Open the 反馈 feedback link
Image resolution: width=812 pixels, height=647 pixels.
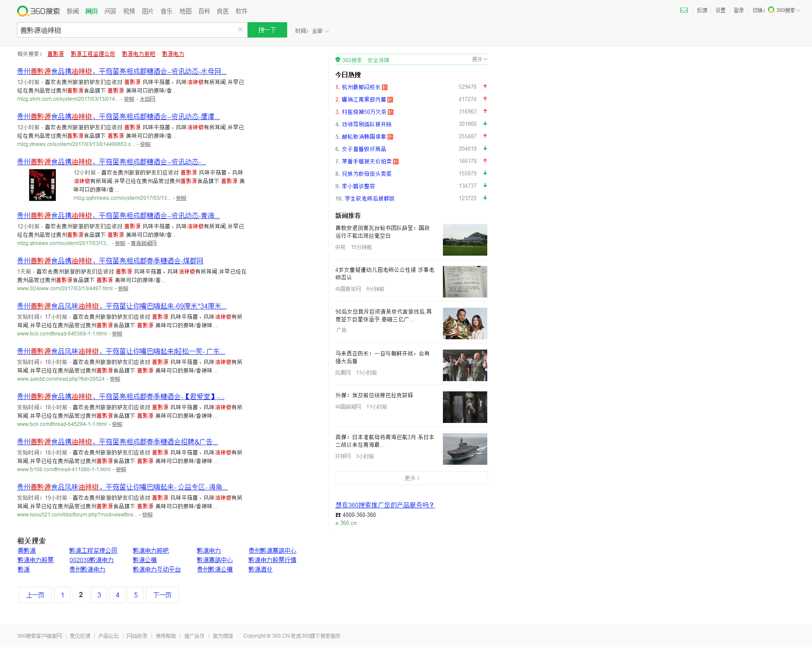tap(702, 10)
